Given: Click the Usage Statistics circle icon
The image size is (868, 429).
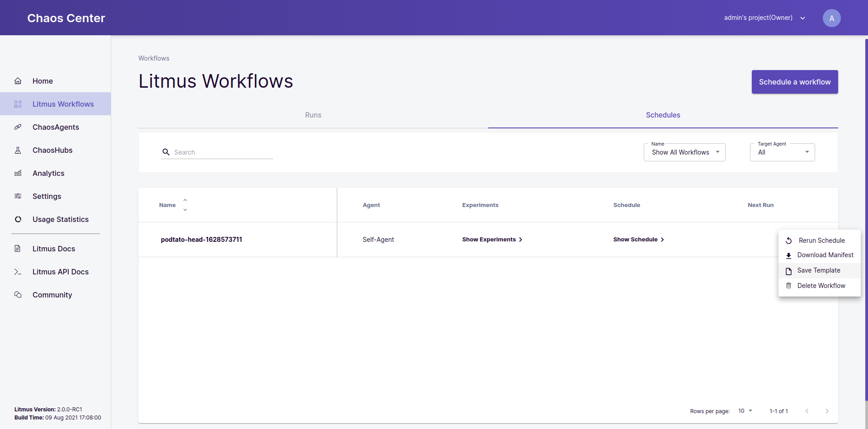Looking at the screenshot, I should [x=18, y=219].
